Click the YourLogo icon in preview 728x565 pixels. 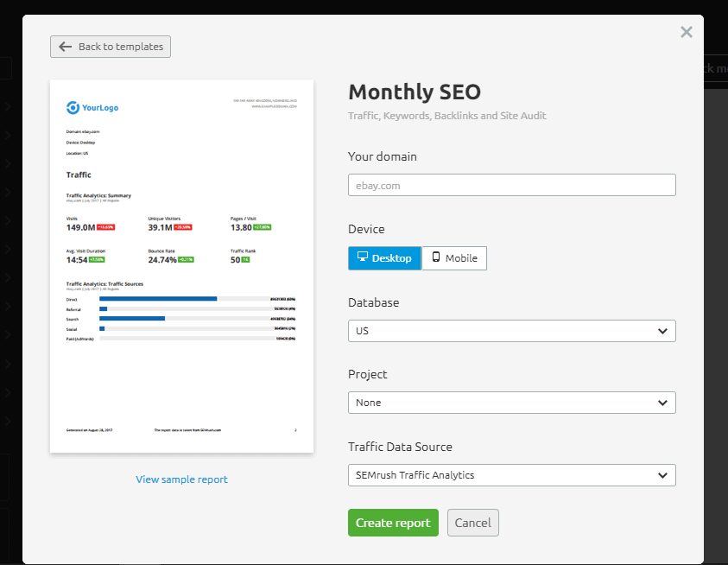[x=73, y=107]
